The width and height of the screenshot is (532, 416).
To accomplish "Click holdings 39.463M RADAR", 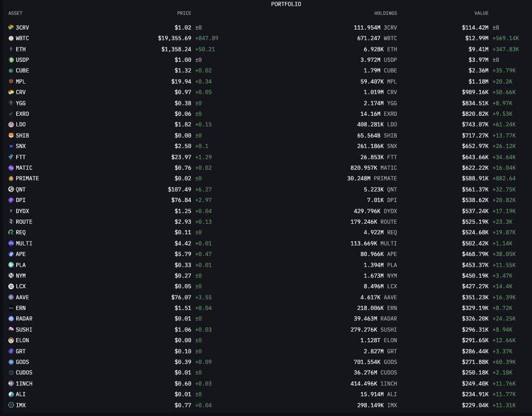I will [x=375, y=319].
